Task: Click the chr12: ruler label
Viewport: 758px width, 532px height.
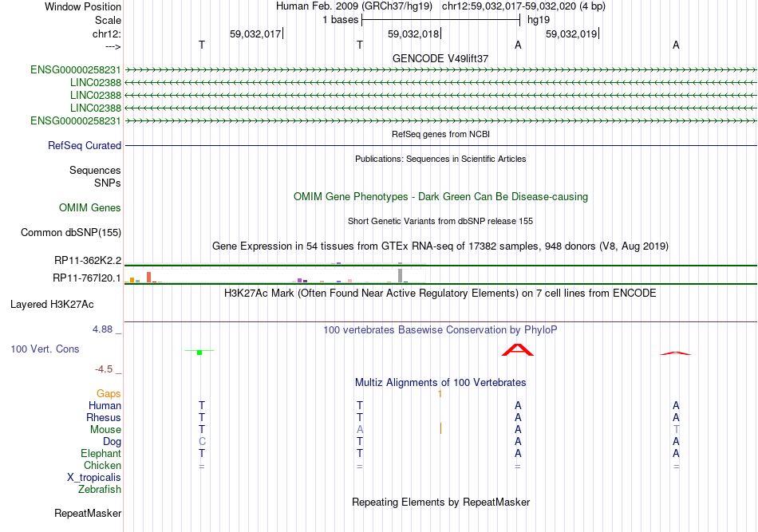Action: pyautogui.click(x=107, y=33)
